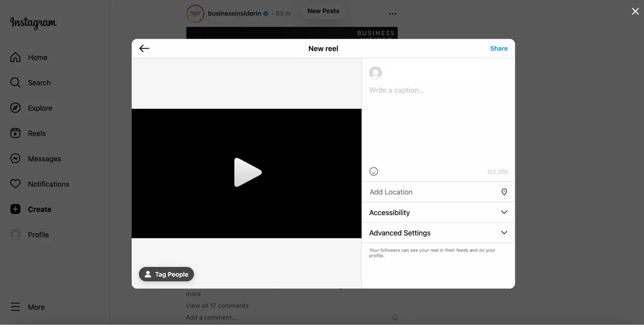The height and width of the screenshot is (327, 644).
Task: Click the Create plus icon
Action: point(15,209)
